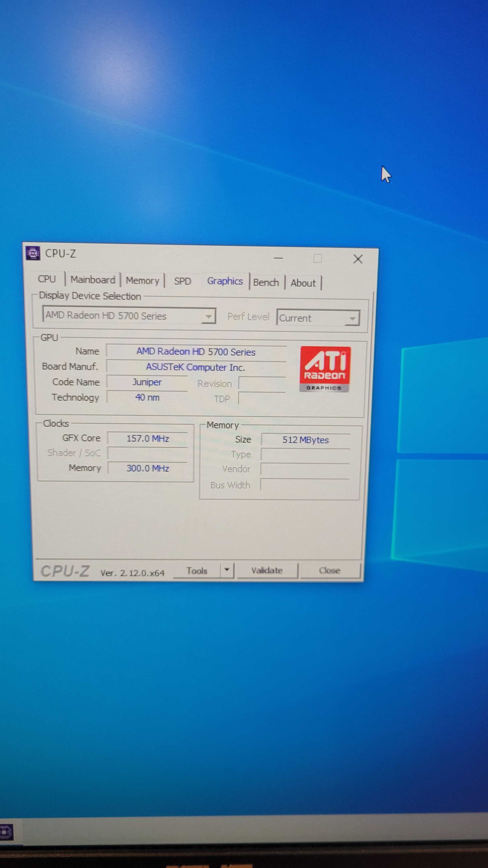Screen dimensions: 488x868
Task: Minimize the CPU-Z window
Action: tap(278, 258)
